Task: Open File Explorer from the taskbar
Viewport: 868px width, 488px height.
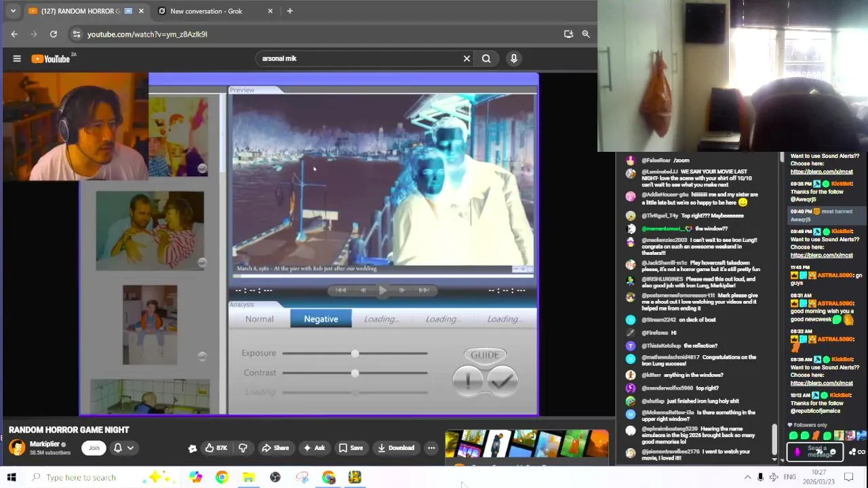Action: click(248, 477)
